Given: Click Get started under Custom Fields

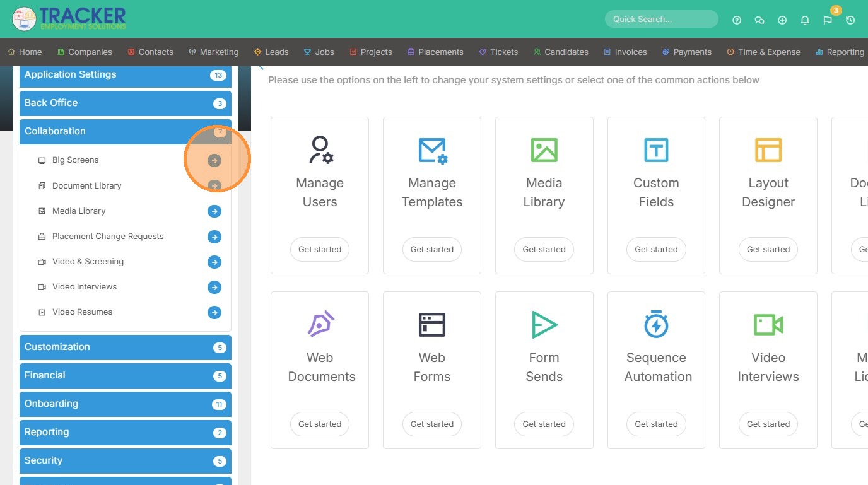Looking at the screenshot, I should pos(656,250).
